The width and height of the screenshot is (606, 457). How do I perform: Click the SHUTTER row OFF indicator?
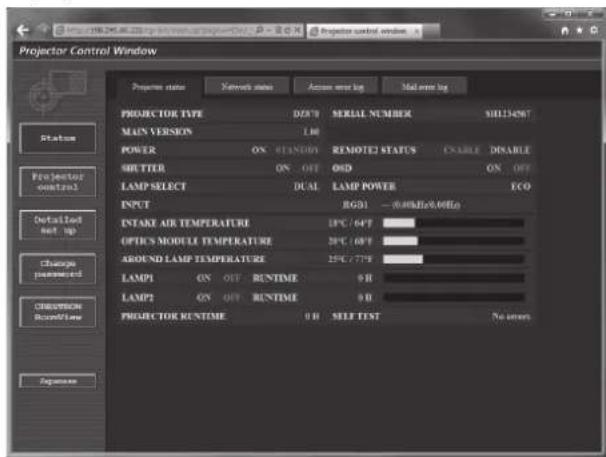[310, 168]
